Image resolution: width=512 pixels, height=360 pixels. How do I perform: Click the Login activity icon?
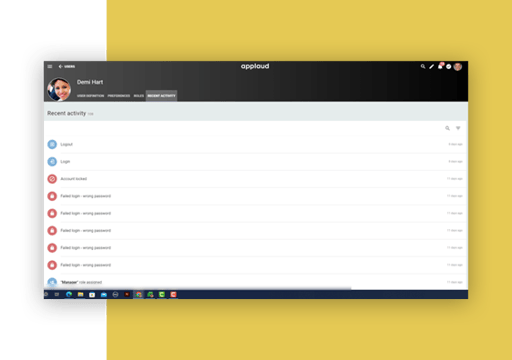pyautogui.click(x=52, y=162)
